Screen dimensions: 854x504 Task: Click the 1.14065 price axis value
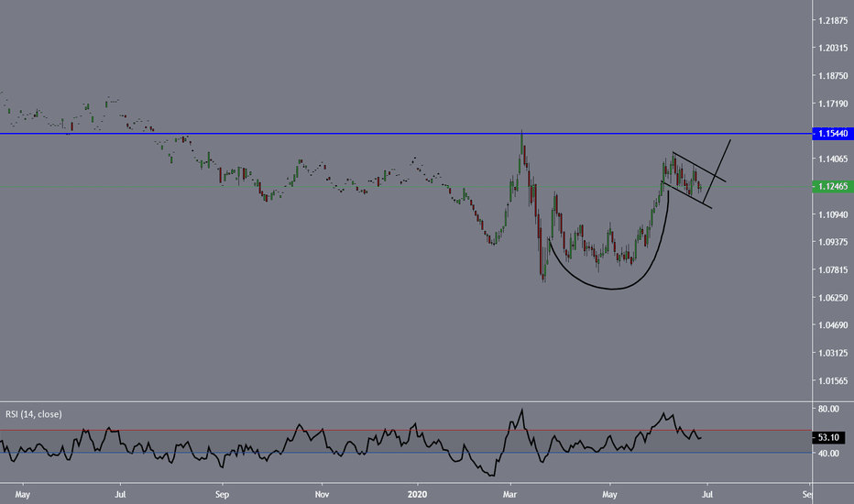833,159
